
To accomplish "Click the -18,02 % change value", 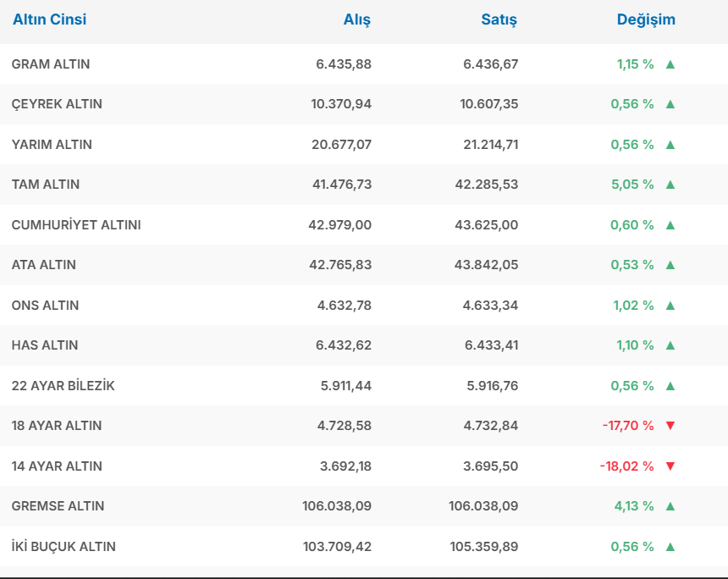I will tap(628, 466).
